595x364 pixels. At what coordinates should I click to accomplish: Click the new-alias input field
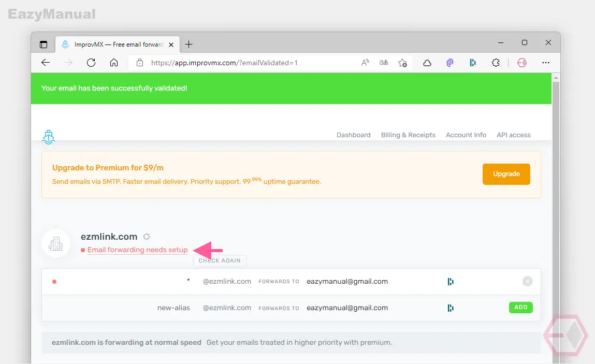121,308
